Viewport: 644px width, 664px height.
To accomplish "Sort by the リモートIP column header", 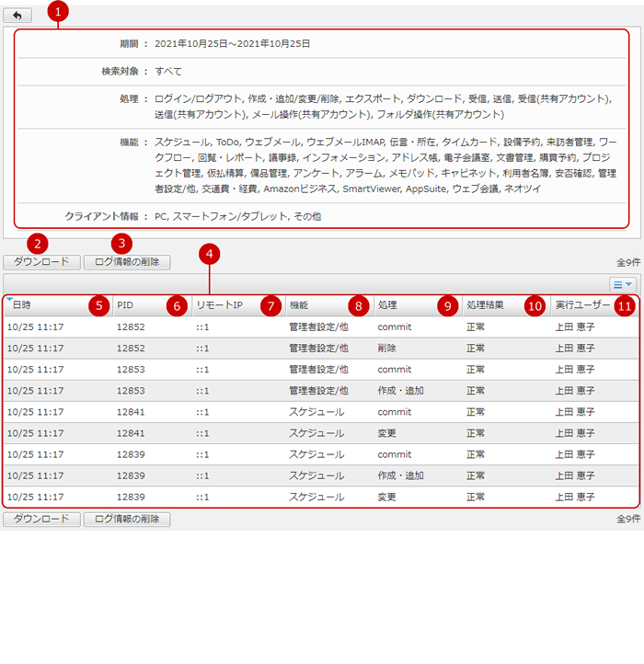I will 219,305.
